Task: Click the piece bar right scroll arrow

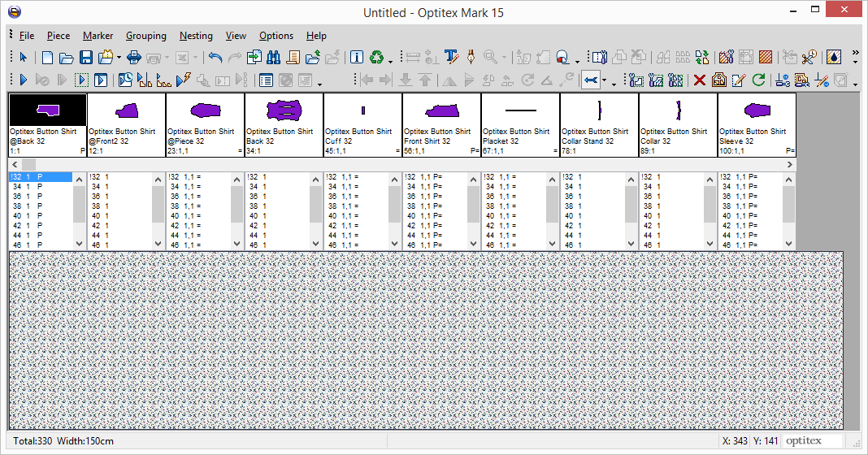Action: 790,164
